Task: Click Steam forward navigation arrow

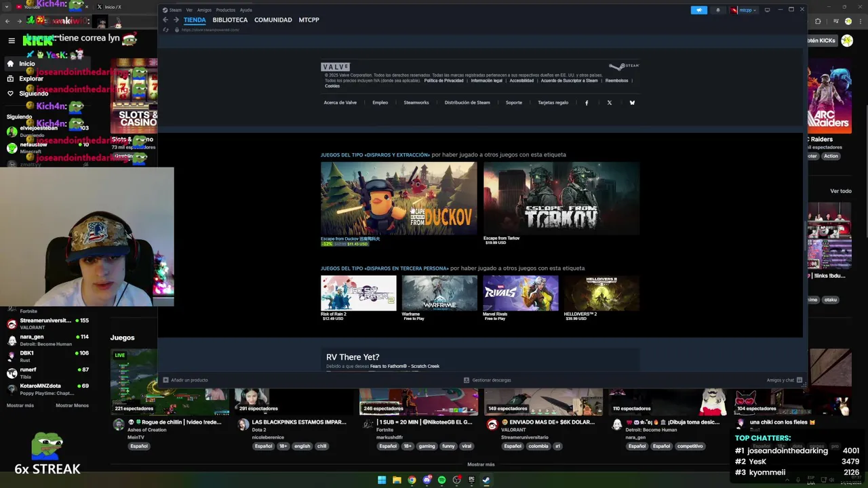Action: click(176, 20)
